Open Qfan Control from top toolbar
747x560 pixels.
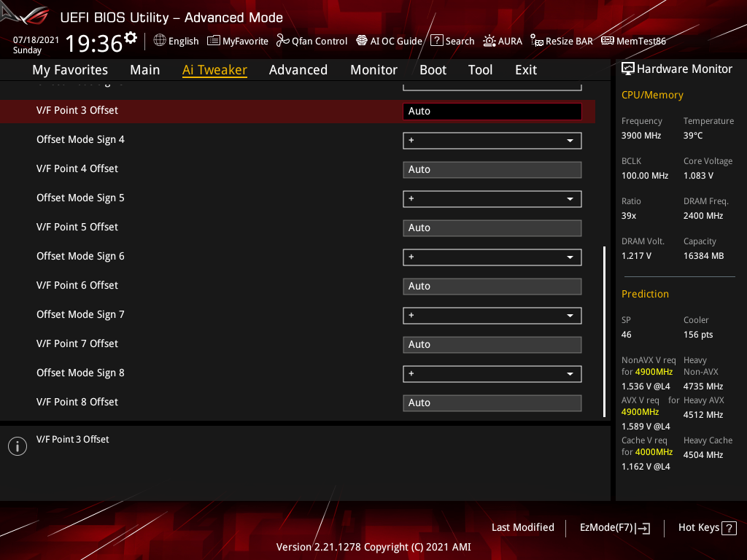[x=311, y=41]
